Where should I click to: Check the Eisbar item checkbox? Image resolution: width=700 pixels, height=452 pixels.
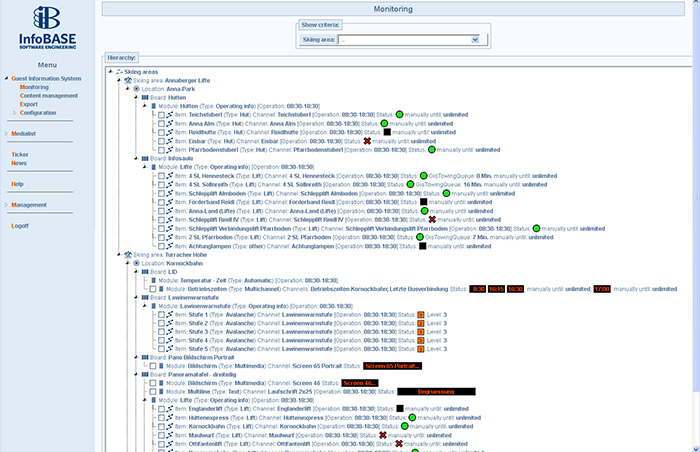pyautogui.click(x=161, y=141)
